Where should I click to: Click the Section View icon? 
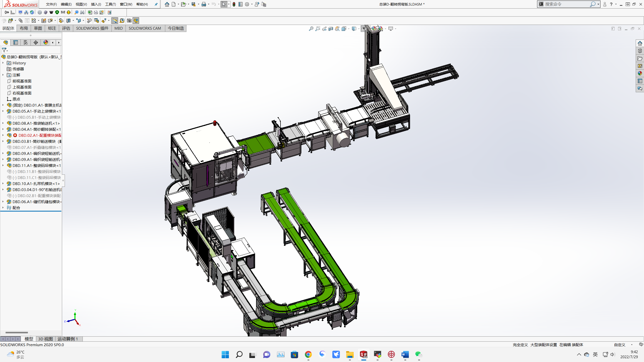click(331, 29)
